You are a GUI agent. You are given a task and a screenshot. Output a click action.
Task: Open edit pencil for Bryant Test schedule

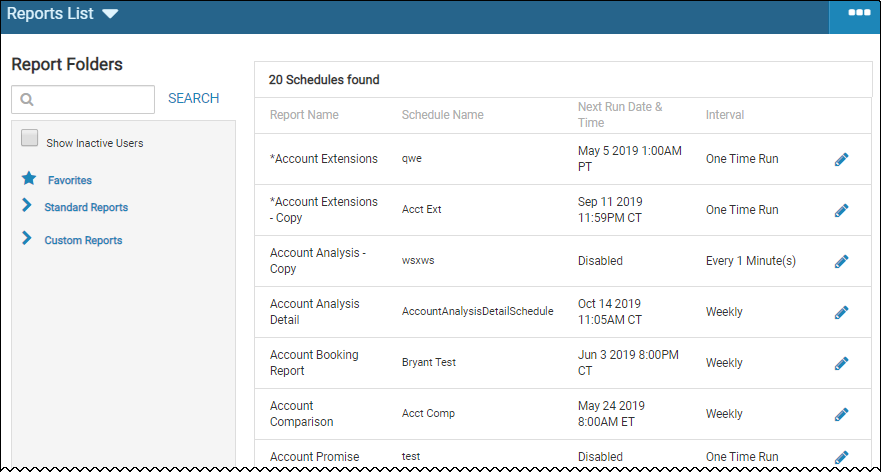pos(841,363)
